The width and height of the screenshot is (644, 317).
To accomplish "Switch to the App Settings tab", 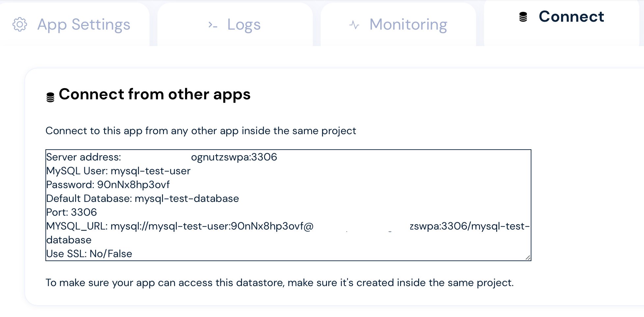I will tap(84, 24).
